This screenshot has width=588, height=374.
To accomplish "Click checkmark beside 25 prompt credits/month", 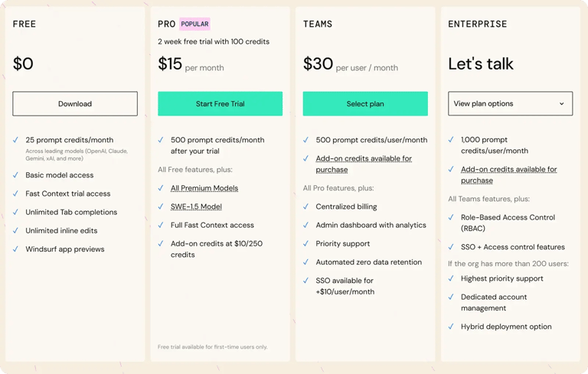I will (16, 140).
